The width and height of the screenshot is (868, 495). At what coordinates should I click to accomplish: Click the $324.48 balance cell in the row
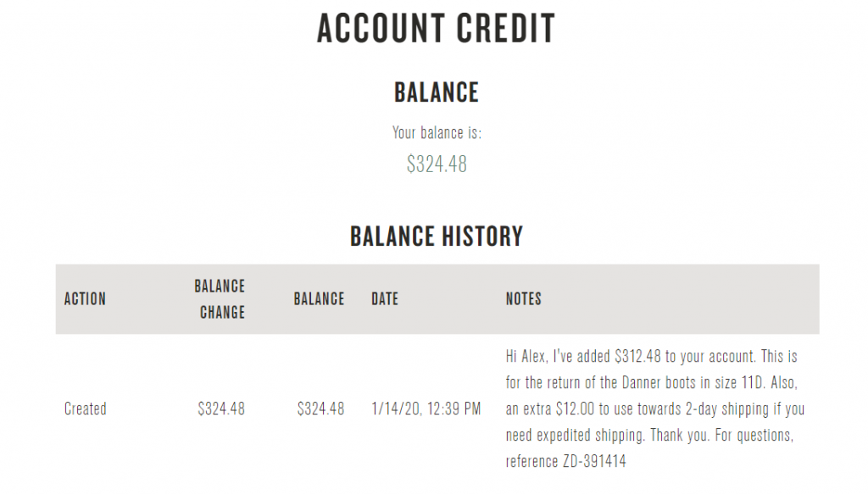click(x=320, y=409)
